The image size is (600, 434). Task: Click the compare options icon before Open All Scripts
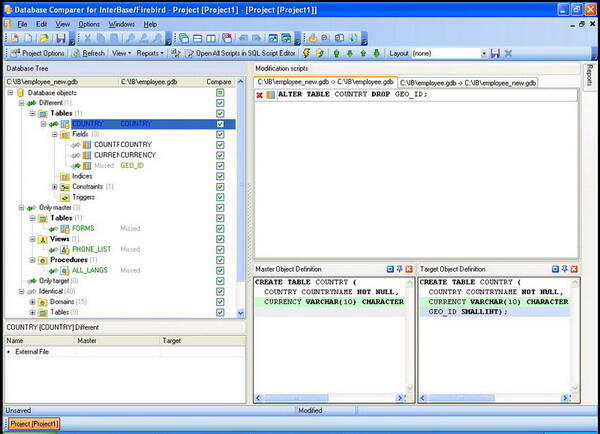coord(176,53)
